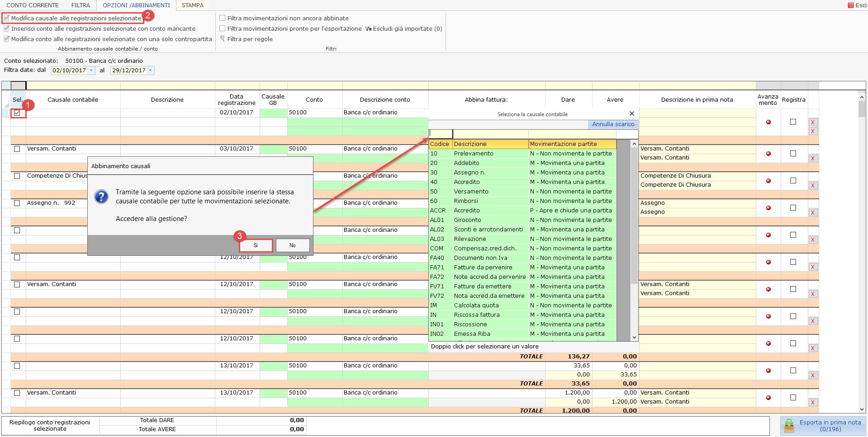868x437 pixels.
Task: Open the STAMPA tab
Action: [193, 5]
